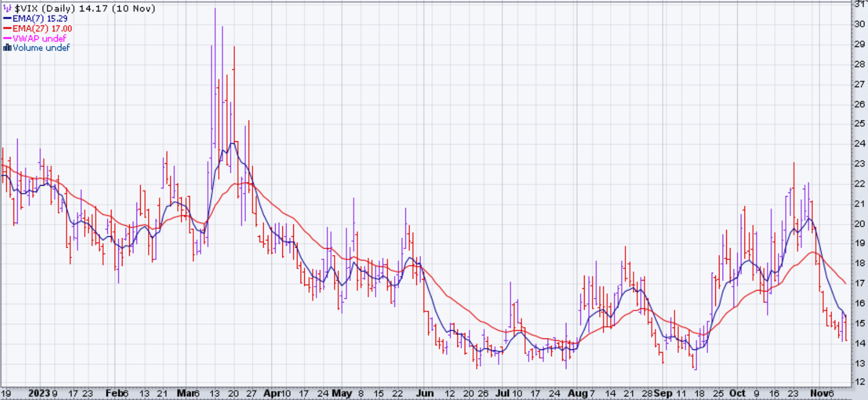Click the red EMA(27) line marker
868x400 pixels.
[x=7, y=29]
